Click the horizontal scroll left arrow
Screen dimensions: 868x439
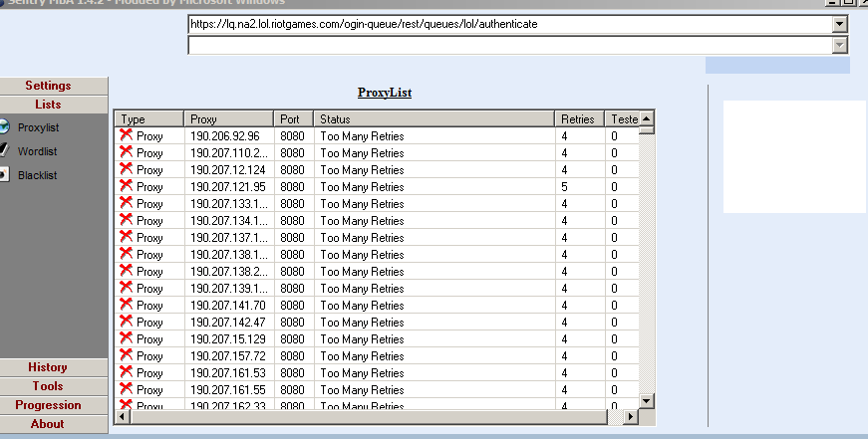123,416
